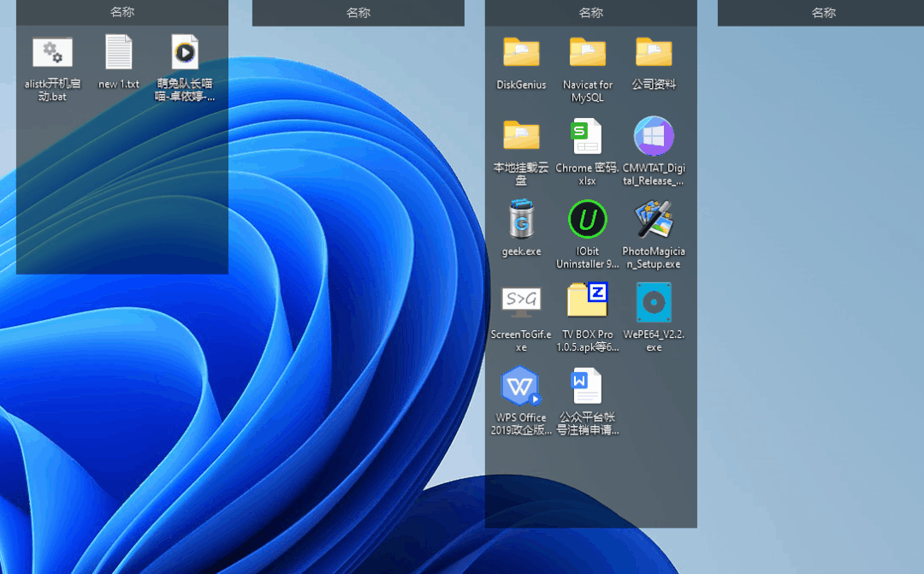Open the alistk开机启动.bat batch file

52,53
